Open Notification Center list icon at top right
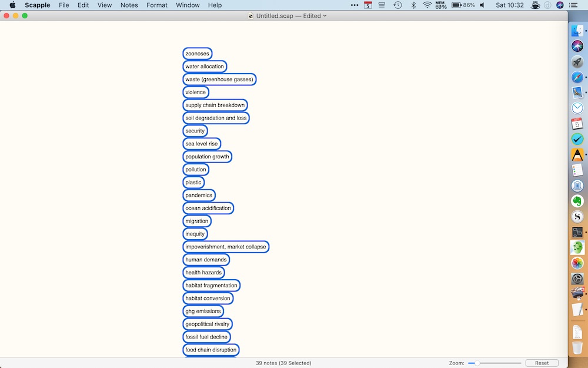 [573, 5]
